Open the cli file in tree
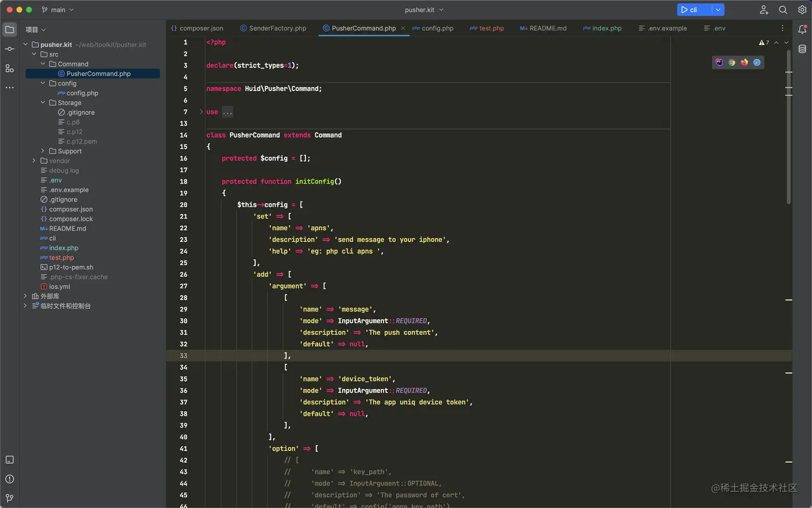The width and height of the screenshot is (812, 508). click(x=48, y=238)
